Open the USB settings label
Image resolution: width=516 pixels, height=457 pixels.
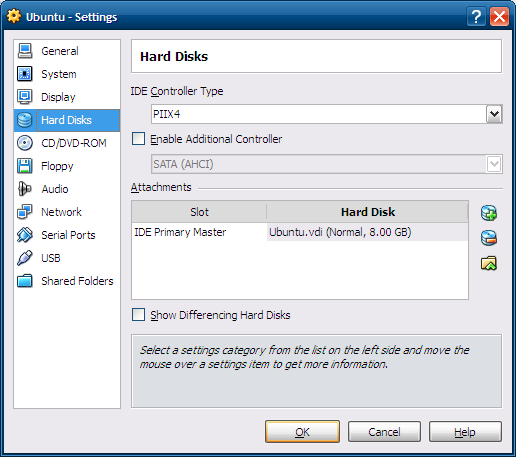click(51, 258)
